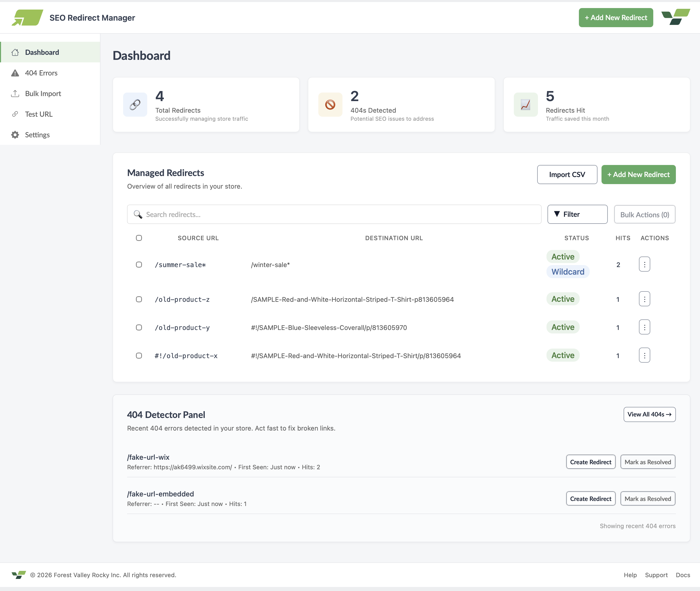Click the magnifier icon in search field

(138, 215)
